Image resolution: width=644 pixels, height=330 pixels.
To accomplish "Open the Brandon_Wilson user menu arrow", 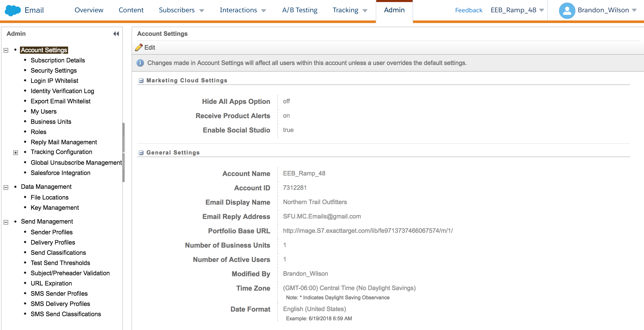I will click(634, 10).
